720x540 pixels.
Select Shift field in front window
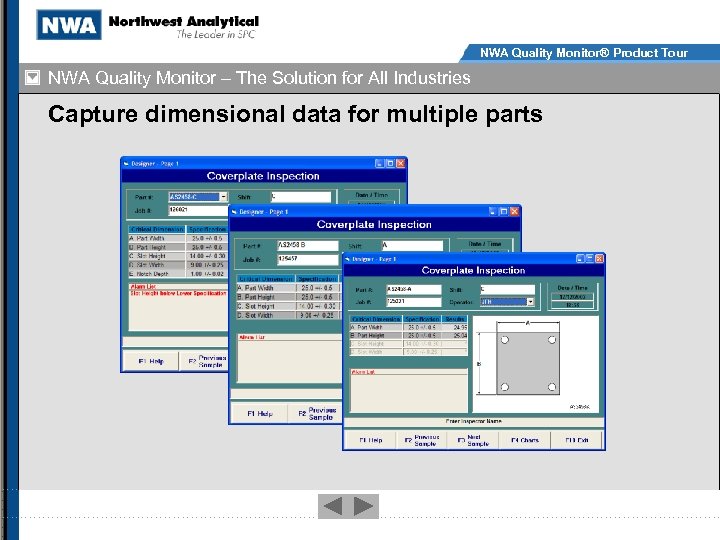[507, 289]
